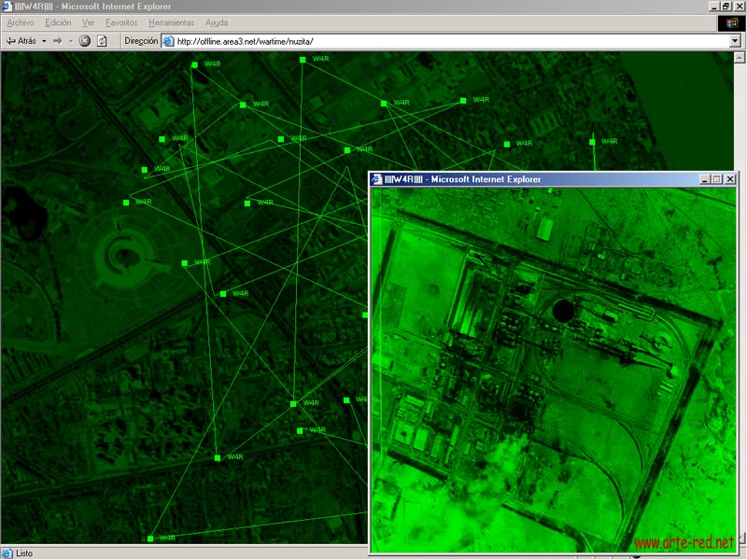Open the Favoritos menu
This screenshot has width=747, height=560.
[x=120, y=22]
